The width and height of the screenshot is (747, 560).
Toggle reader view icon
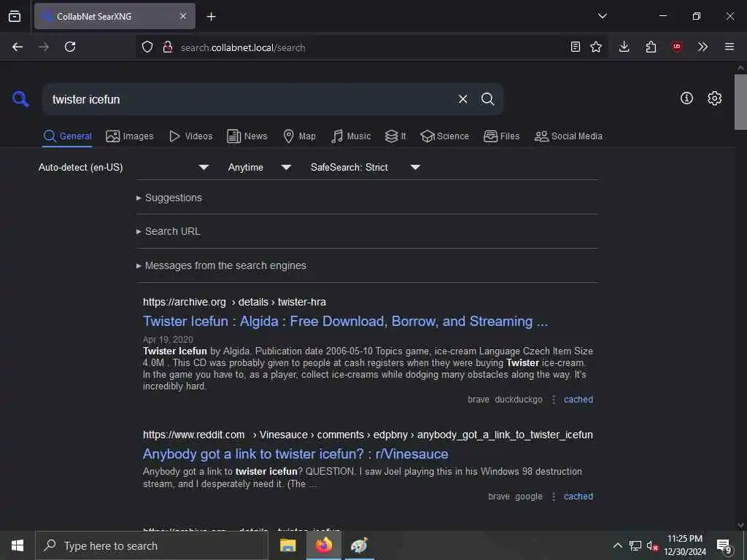576,47
